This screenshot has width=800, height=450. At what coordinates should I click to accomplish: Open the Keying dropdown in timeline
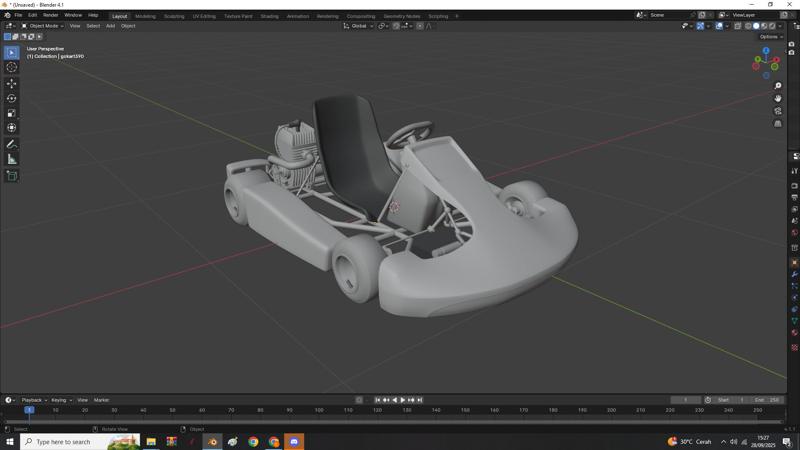61,400
